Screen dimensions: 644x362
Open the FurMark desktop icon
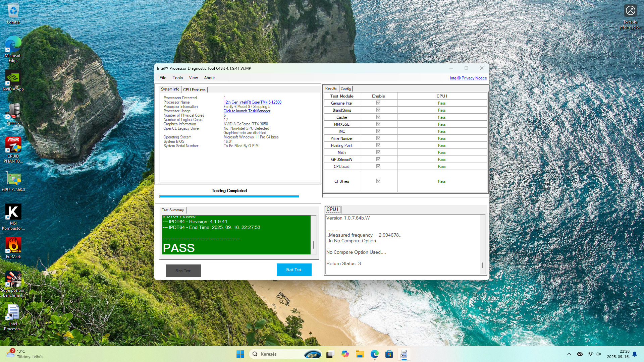point(13,246)
